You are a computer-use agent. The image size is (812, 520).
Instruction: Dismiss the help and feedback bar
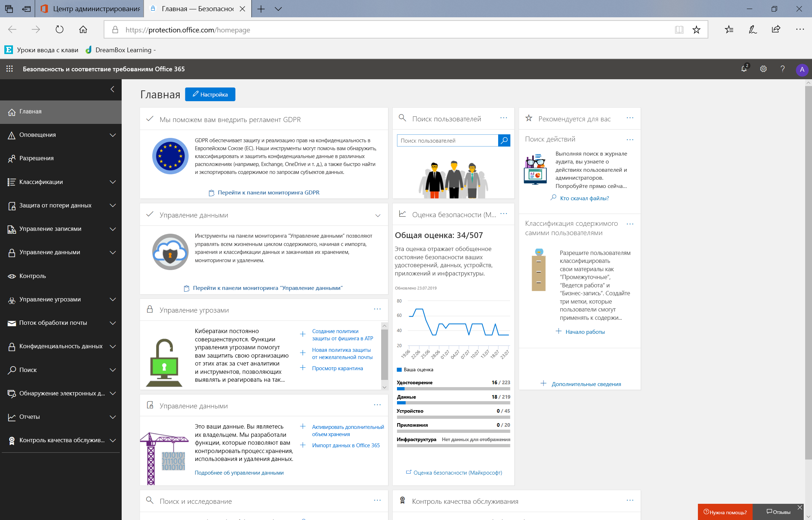tap(800, 507)
